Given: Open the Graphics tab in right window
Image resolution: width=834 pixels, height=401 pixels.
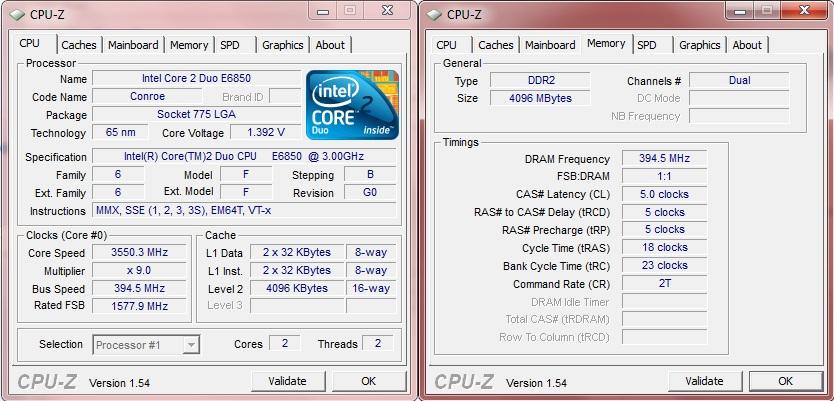Looking at the screenshot, I should (699, 45).
